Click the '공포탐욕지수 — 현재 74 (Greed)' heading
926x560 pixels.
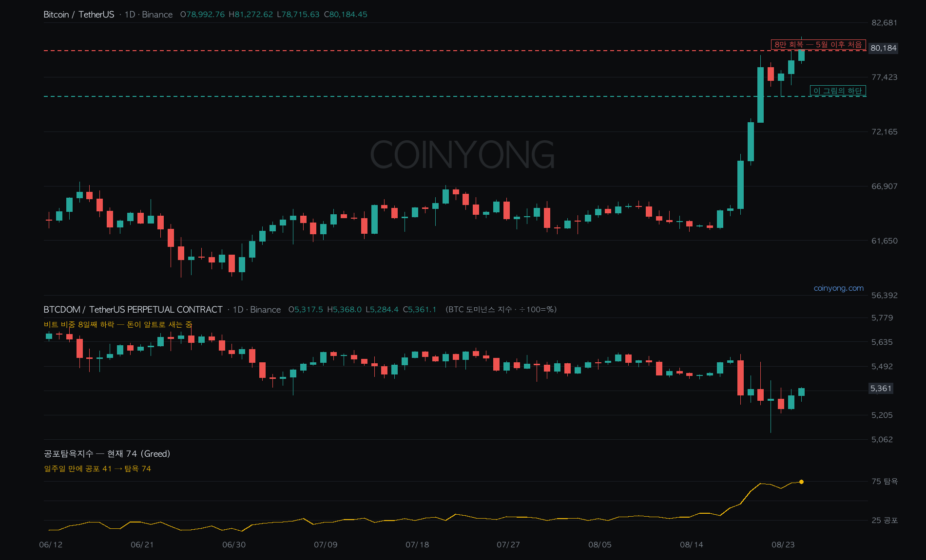click(x=107, y=454)
